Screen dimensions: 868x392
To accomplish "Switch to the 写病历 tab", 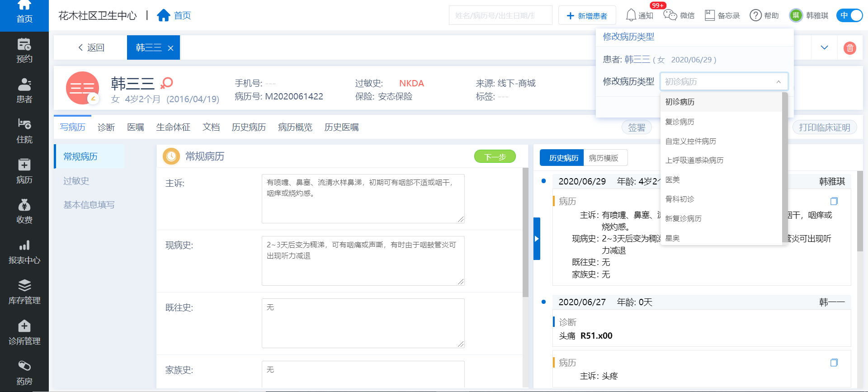I will [x=72, y=128].
